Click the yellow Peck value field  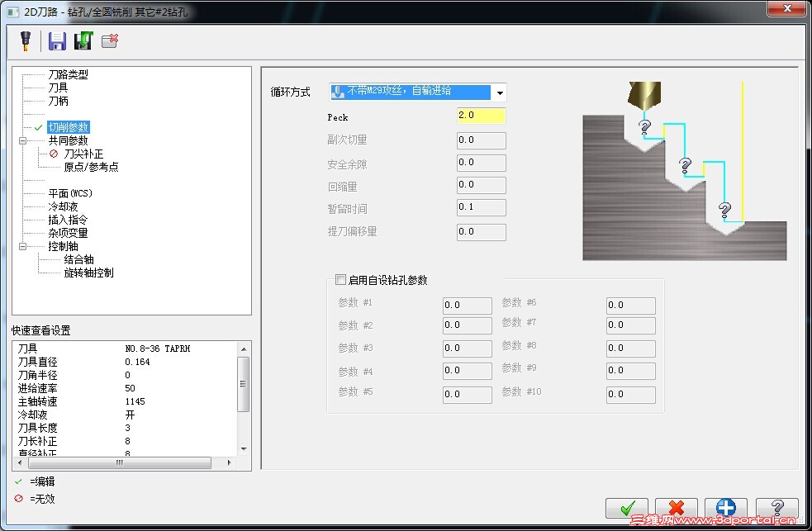pos(481,116)
